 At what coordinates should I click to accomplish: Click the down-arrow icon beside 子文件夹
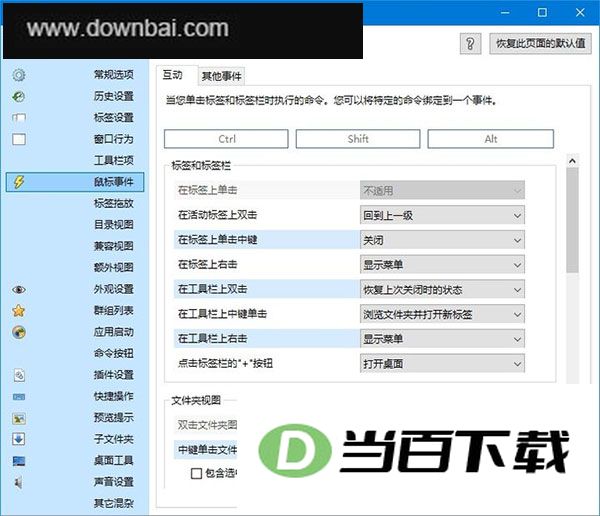point(19,439)
